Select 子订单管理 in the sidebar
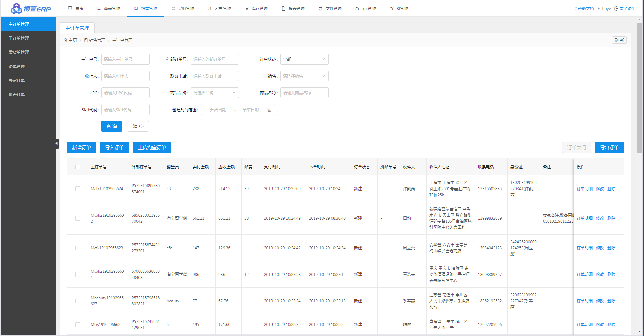This screenshot has width=644, height=336. click(28, 38)
